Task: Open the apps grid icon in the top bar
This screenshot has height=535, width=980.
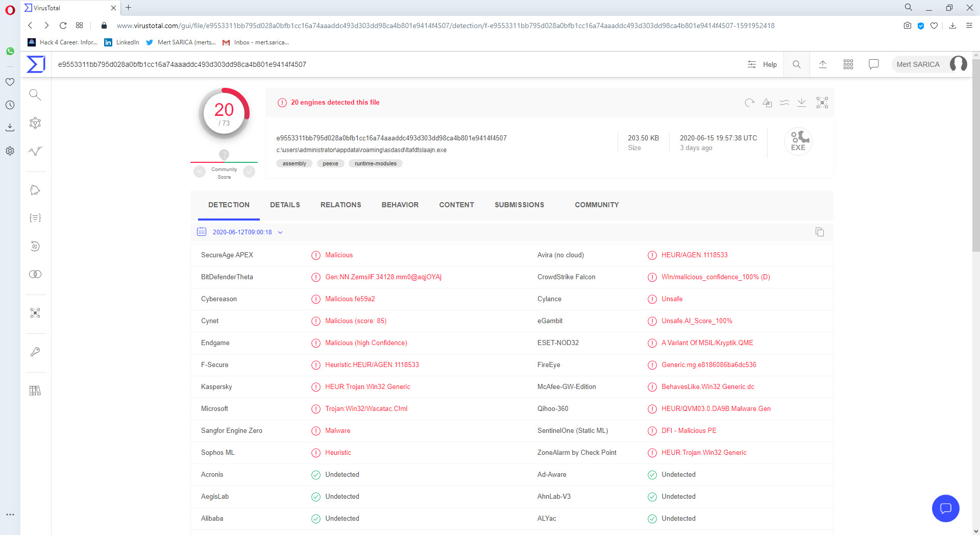Action: [848, 64]
